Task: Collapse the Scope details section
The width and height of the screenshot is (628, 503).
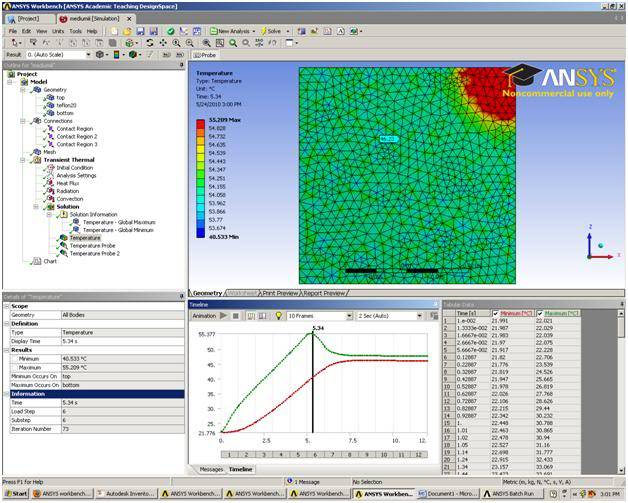Action: pos(6,306)
